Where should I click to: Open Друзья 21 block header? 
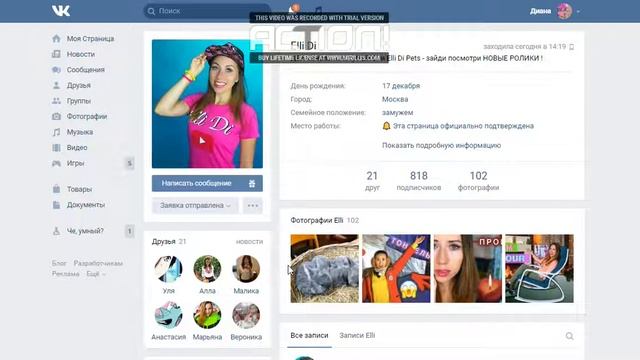pyautogui.click(x=169, y=242)
